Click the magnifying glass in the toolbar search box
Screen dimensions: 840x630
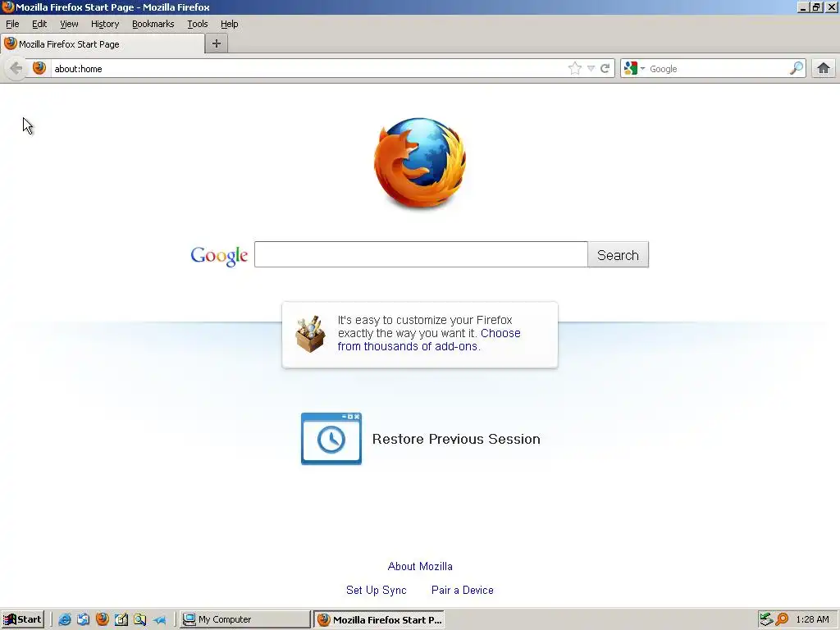click(797, 69)
